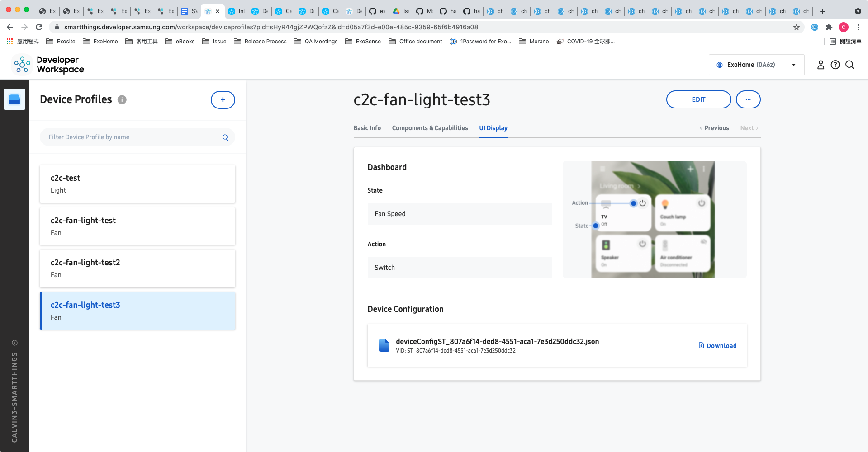The height and width of the screenshot is (452, 868).
Task: Download the device configuration JSON
Action: point(717,346)
